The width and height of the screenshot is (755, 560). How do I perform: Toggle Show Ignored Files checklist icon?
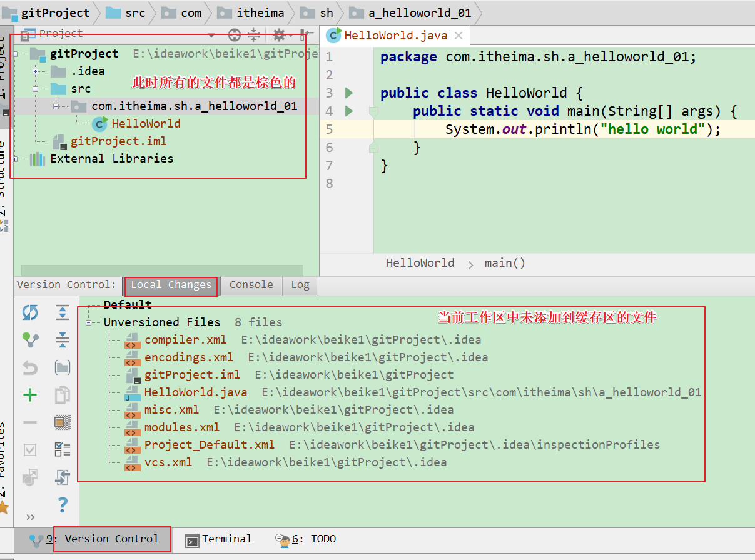pyautogui.click(x=63, y=449)
